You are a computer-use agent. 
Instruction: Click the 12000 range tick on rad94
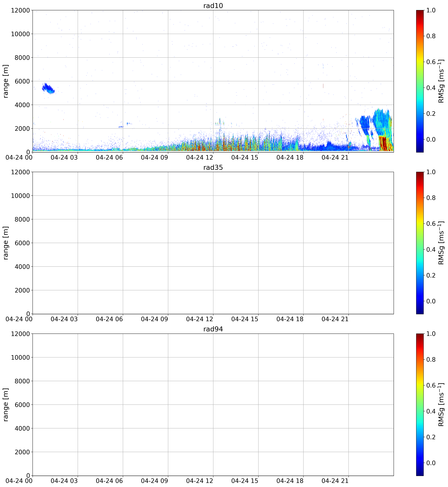pyautogui.click(x=21, y=334)
